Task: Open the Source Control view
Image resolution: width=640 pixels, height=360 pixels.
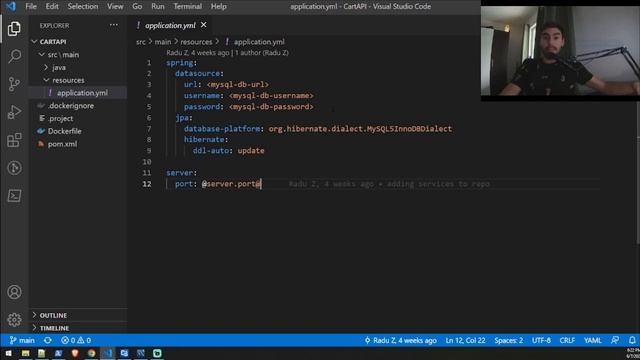Action: coord(14,84)
